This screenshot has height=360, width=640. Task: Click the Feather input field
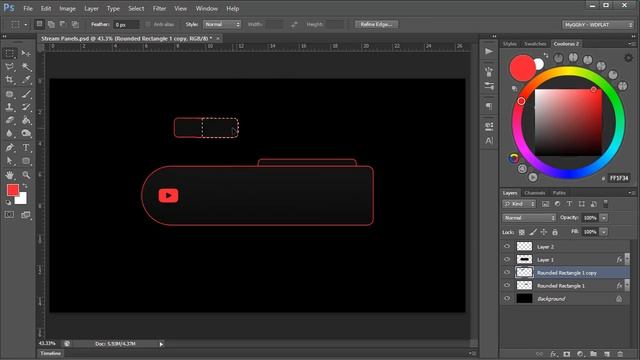tap(126, 25)
